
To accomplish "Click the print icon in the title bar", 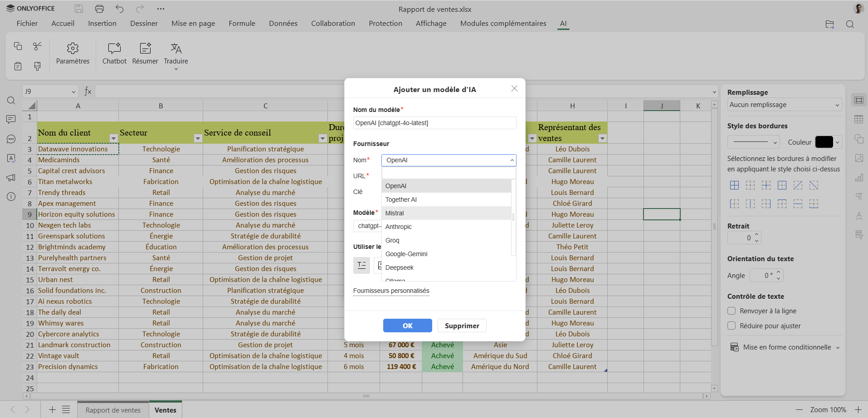I will tap(99, 9).
